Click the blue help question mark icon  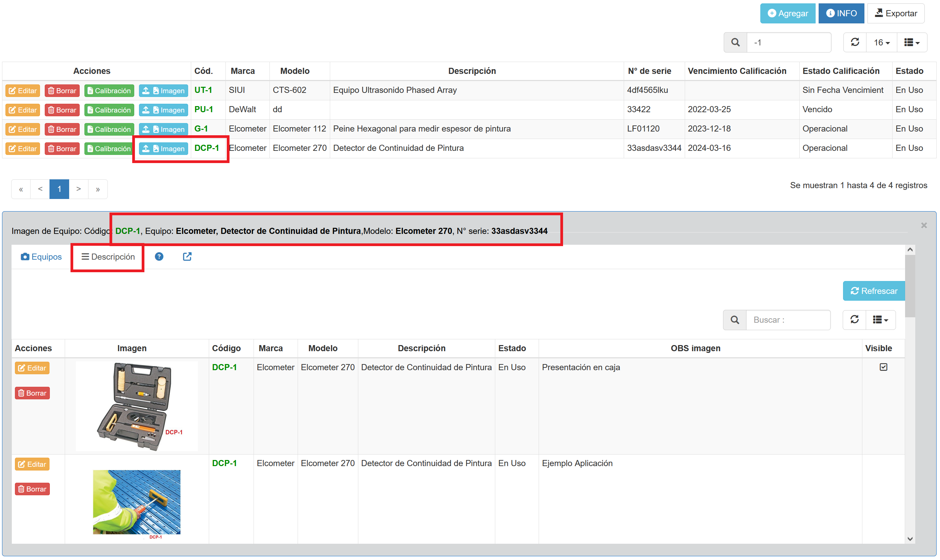coord(159,257)
